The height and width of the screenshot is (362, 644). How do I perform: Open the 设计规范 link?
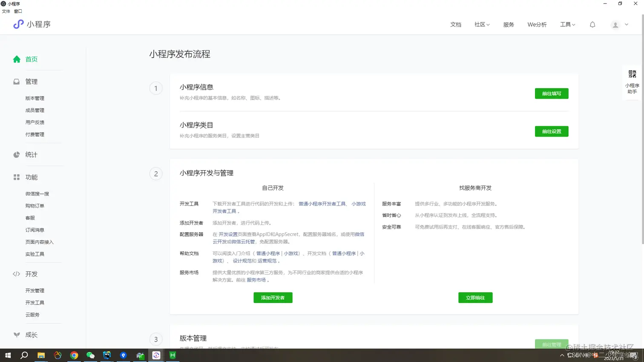click(x=242, y=261)
